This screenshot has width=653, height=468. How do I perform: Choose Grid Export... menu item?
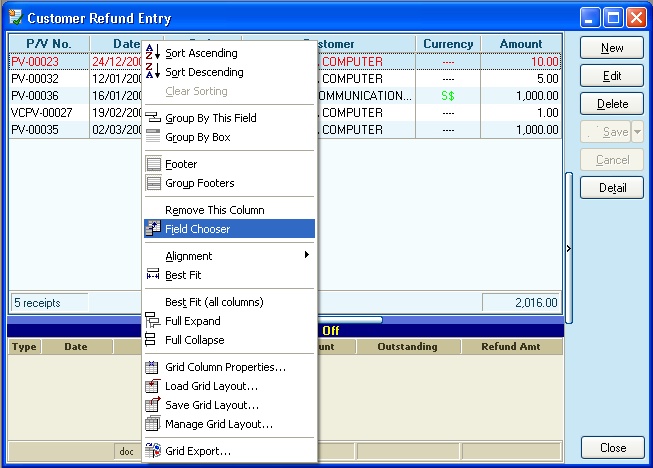229,451
